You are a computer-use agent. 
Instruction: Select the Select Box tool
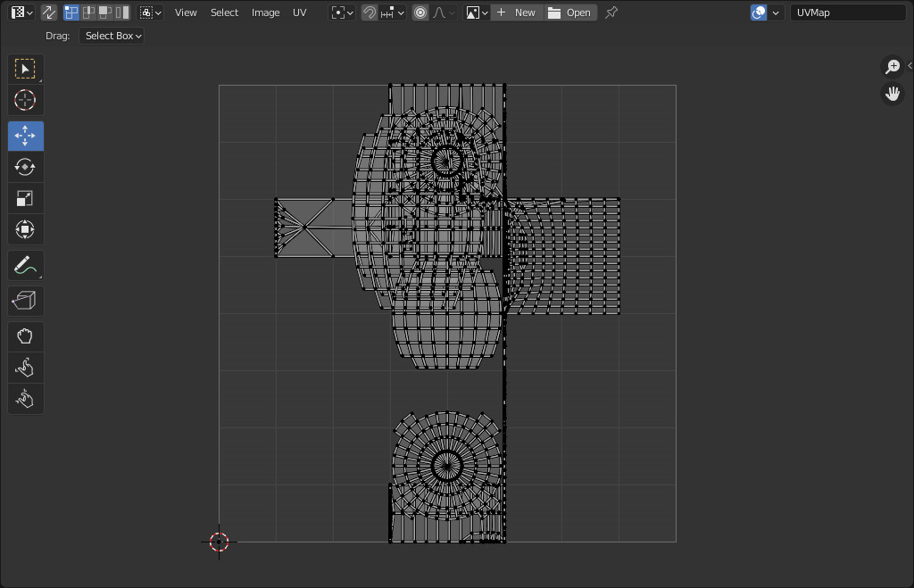coord(25,70)
